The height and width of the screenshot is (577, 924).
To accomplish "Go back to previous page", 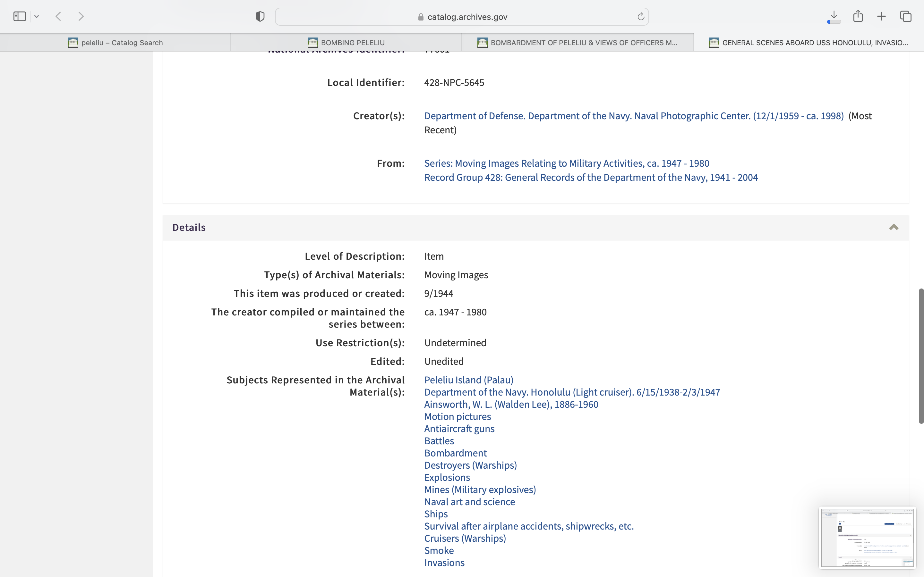I will 58,16.
